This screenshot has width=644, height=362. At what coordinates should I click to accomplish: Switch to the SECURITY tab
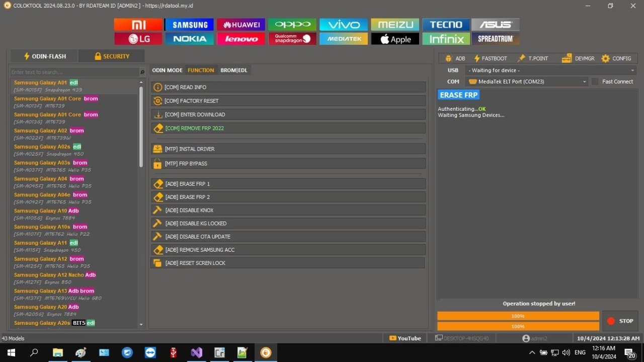112,56
